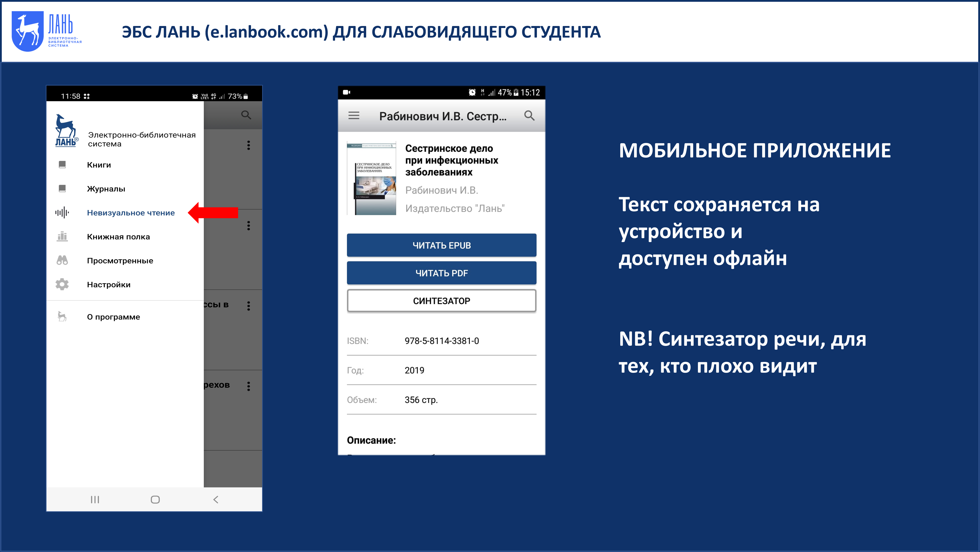This screenshot has width=980, height=552.
Task: Click battery 73% indicator in left status bar
Action: coord(238,96)
